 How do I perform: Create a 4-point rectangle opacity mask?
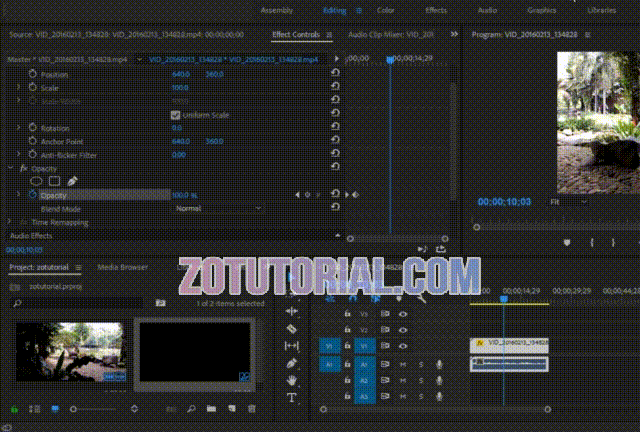click(54, 181)
